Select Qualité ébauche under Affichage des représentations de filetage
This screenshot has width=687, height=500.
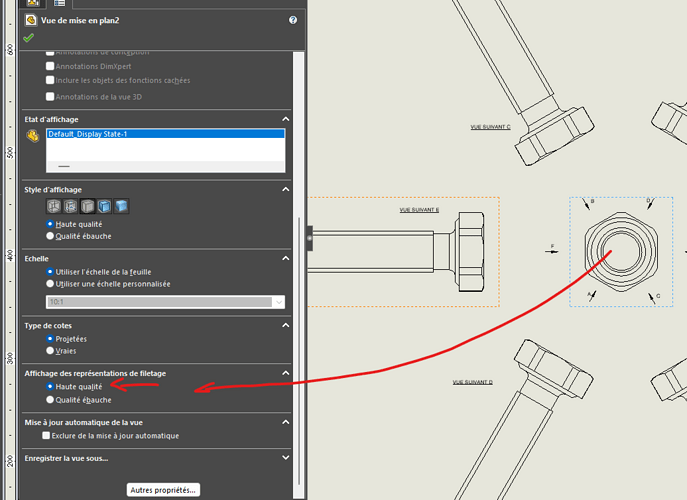pyautogui.click(x=51, y=400)
